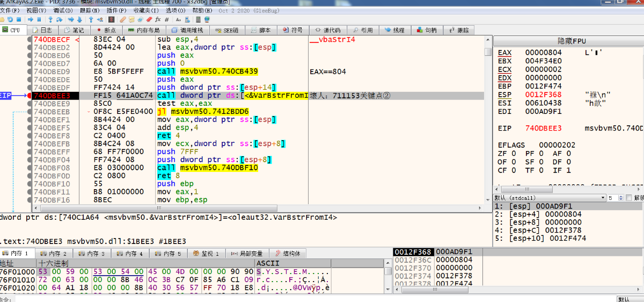This screenshot has width=644, height=302.
Task: Click the Trace Into toolbar icon
Action: click(71, 19)
